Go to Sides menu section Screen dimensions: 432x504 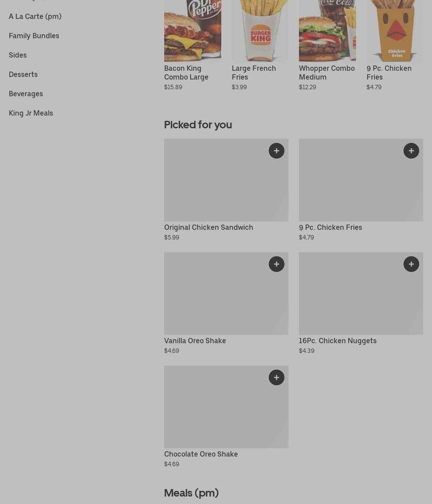coord(18,55)
